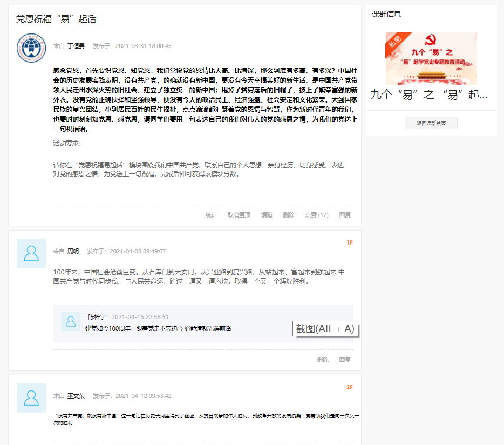Click 编辑 on the main post

click(x=267, y=215)
